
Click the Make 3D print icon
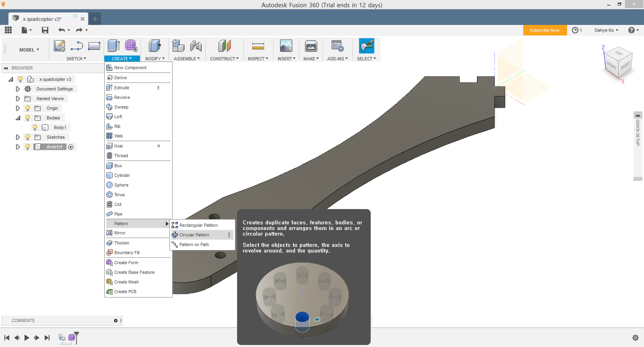[311, 46]
